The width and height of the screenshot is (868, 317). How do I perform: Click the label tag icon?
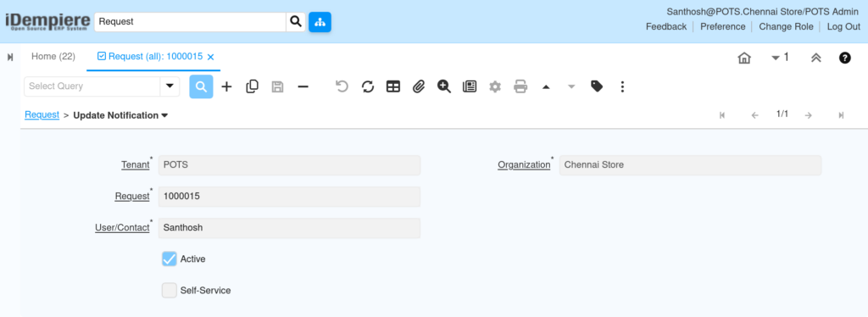tap(597, 86)
